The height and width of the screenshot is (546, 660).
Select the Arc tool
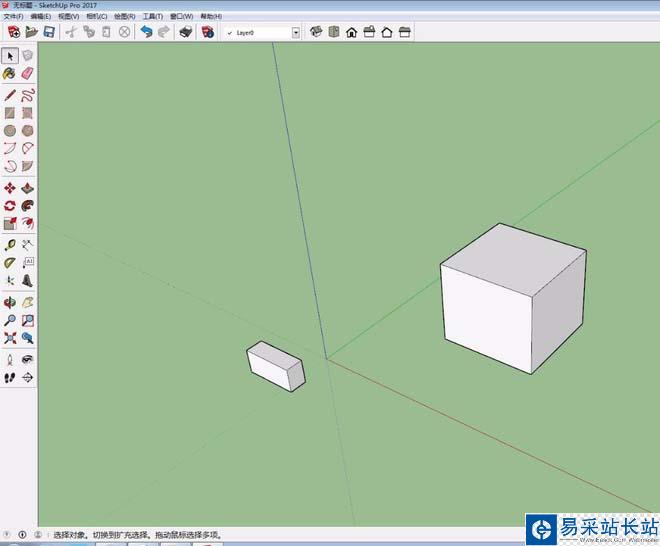[10, 148]
